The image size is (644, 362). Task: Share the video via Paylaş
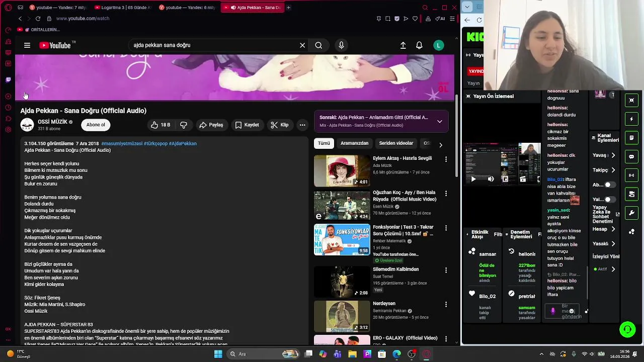click(211, 125)
